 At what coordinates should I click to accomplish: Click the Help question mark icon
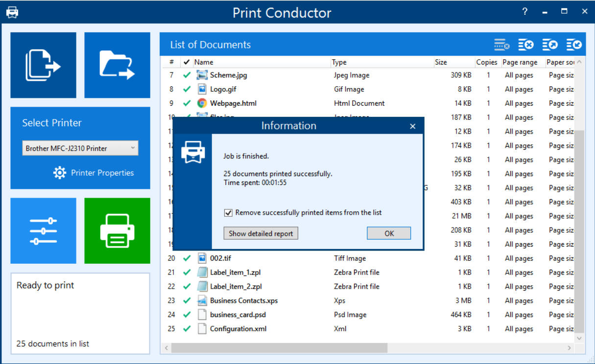(x=525, y=12)
